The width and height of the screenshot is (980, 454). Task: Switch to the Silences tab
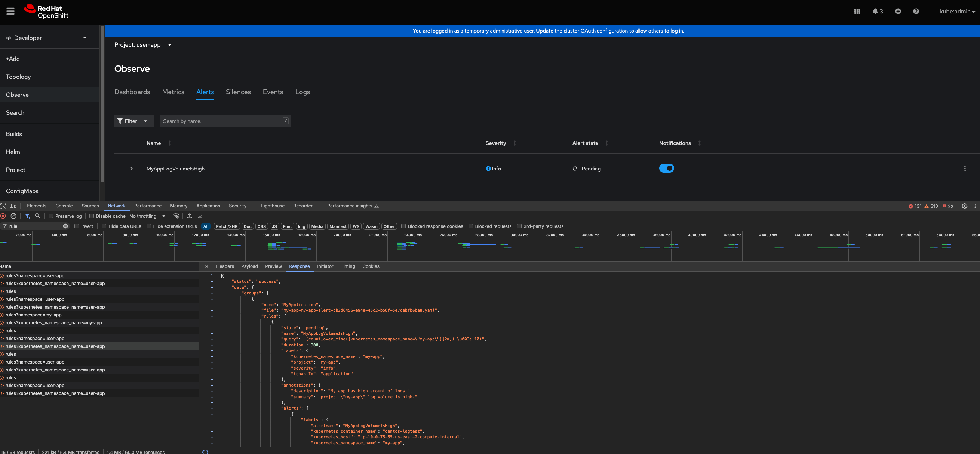pos(238,92)
